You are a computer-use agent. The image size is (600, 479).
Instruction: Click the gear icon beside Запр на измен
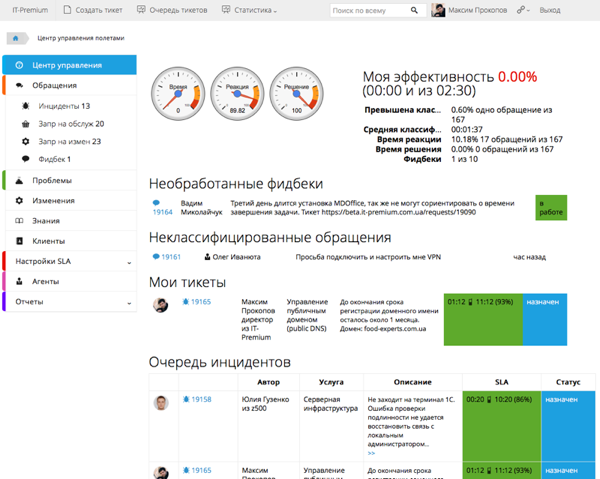pos(26,142)
